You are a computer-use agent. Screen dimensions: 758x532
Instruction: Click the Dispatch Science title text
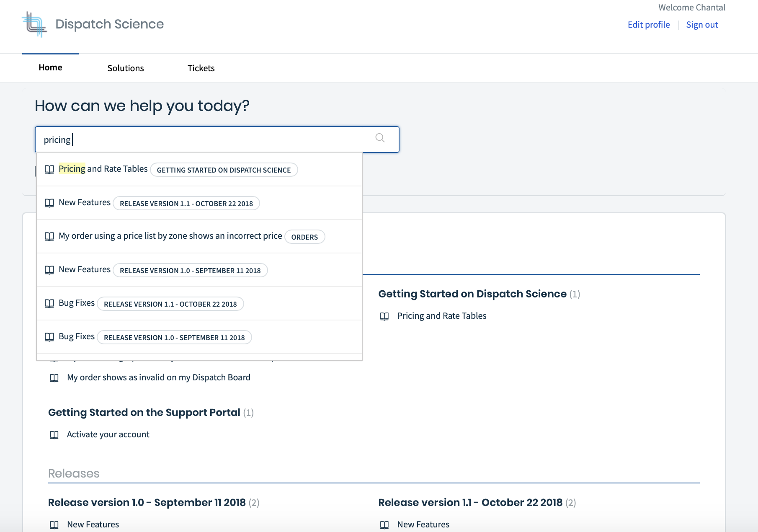coord(109,24)
